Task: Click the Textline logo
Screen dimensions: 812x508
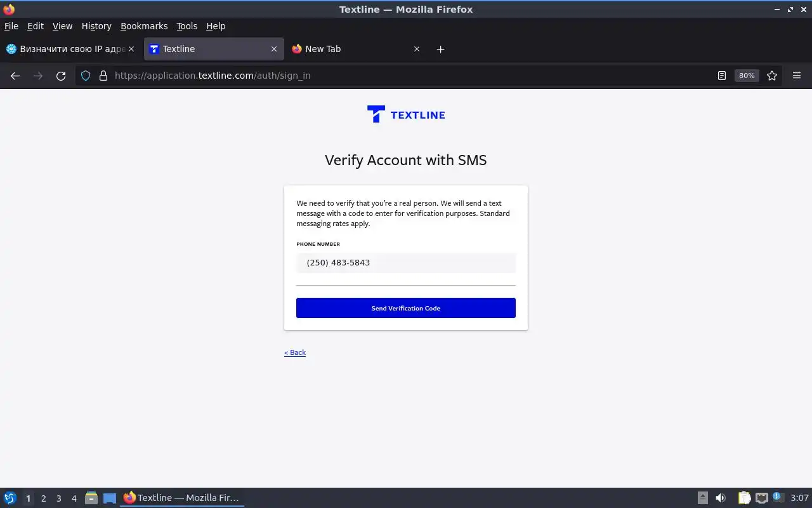Action: (406, 114)
